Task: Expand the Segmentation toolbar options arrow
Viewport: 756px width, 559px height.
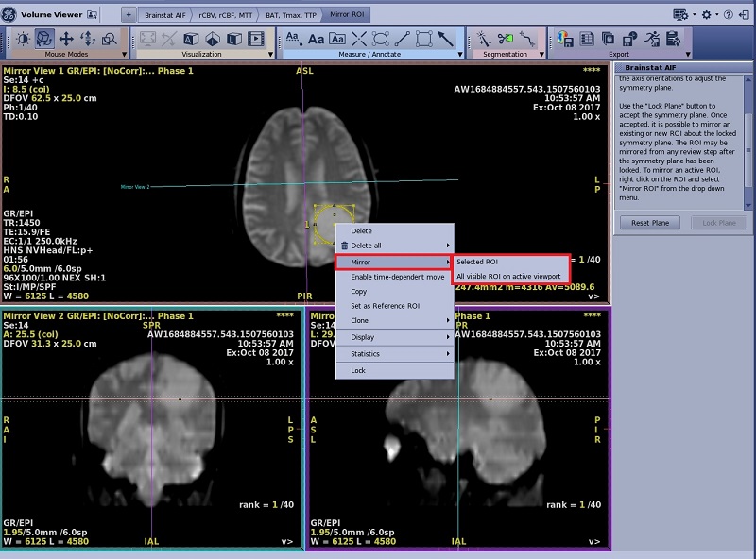Action: coord(540,55)
